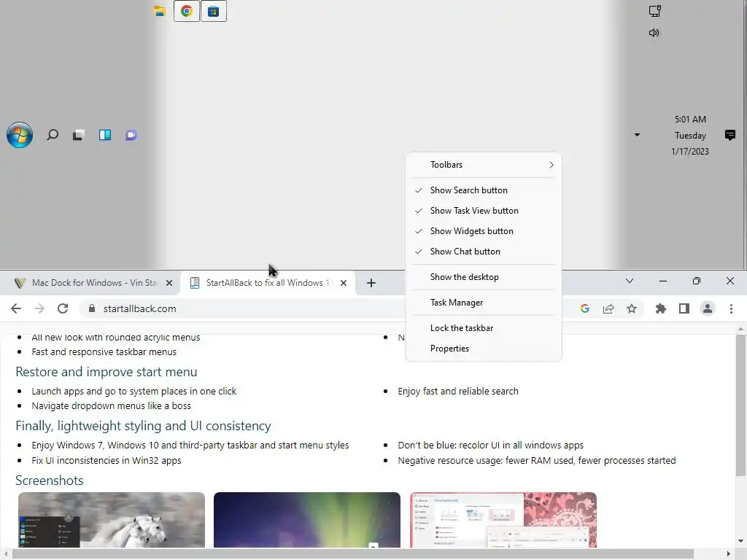The image size is (747, 560).
Task: Open the Windows 7 style Start orb
Action: coord(20,135)
